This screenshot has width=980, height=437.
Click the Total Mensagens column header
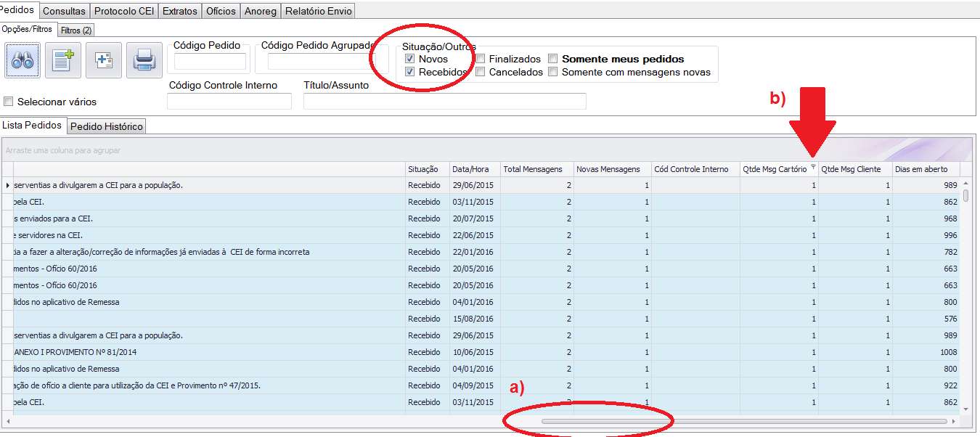537,169
